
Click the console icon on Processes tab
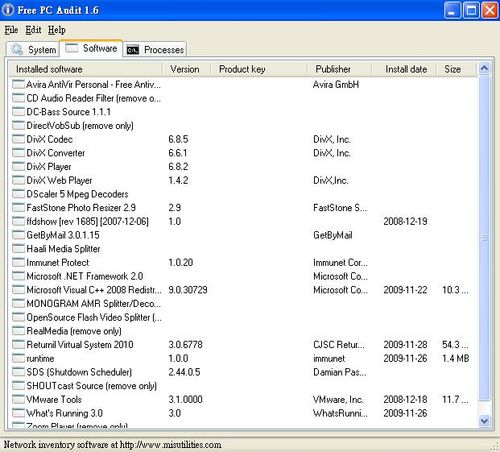coord(133,50)
